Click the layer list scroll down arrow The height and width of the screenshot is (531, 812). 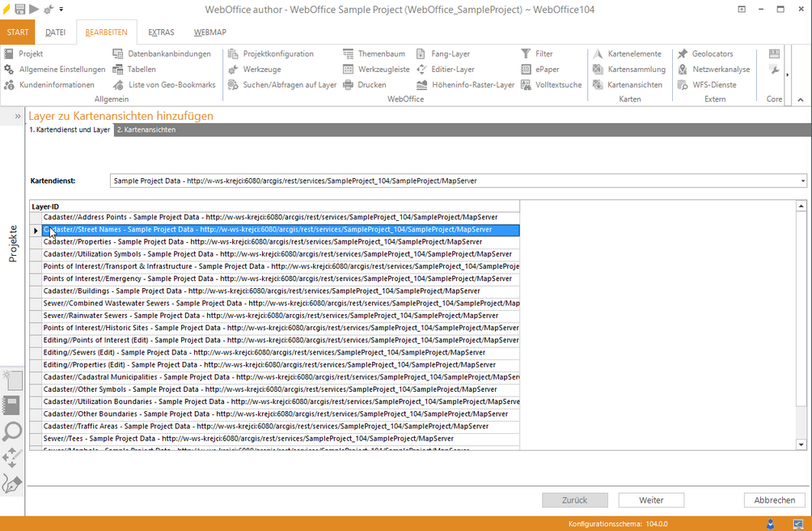point(801,444)
